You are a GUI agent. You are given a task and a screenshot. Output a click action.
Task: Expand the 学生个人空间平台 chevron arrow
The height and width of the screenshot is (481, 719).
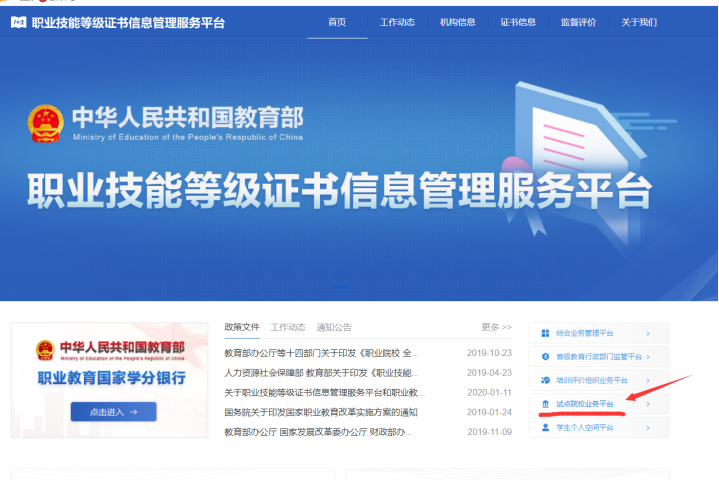[x=648, y=428]
